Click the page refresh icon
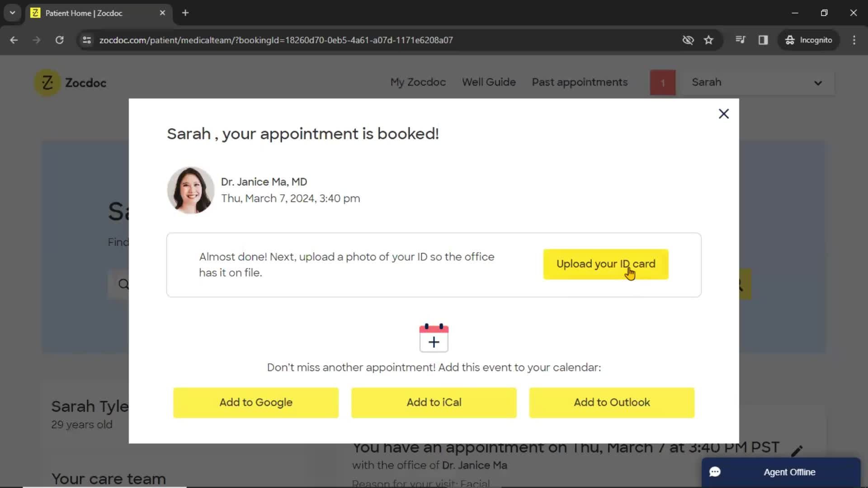The height and width of the screenshot is (488, 868). [x=59, y=40]
